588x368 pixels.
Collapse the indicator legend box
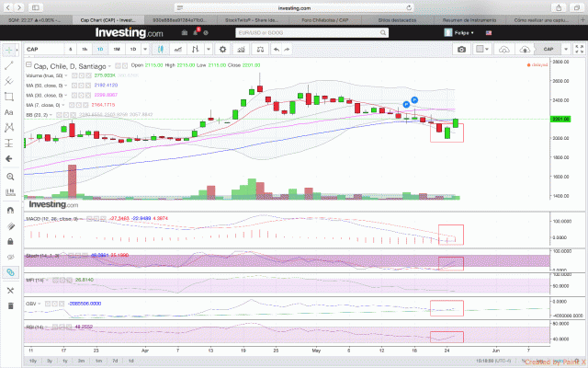tap(28, 65)
